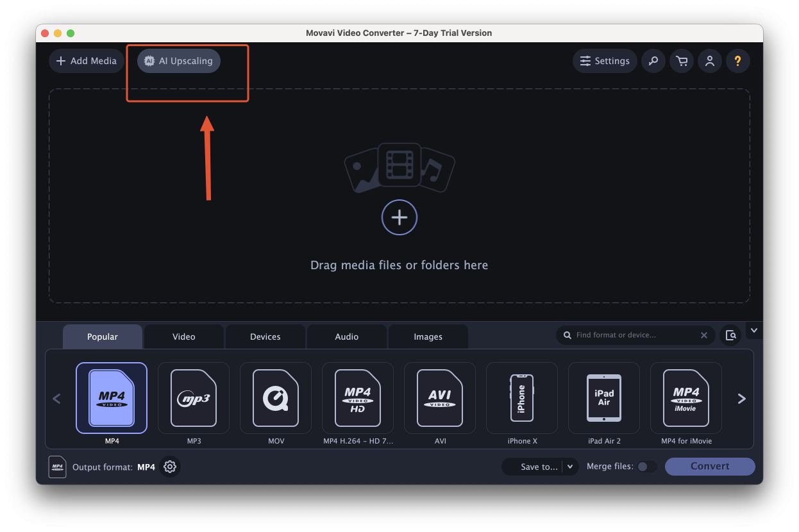Show previous format presets with left arrow
Viewport: 799px width, 532px height.
56,399
